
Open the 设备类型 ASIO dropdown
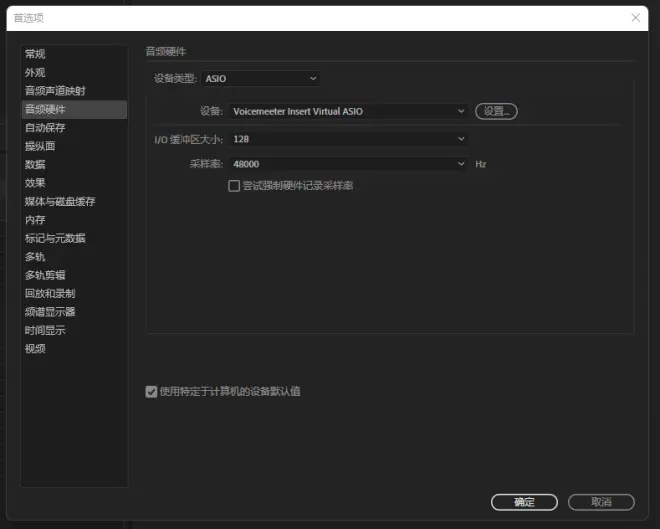point(261,79)
